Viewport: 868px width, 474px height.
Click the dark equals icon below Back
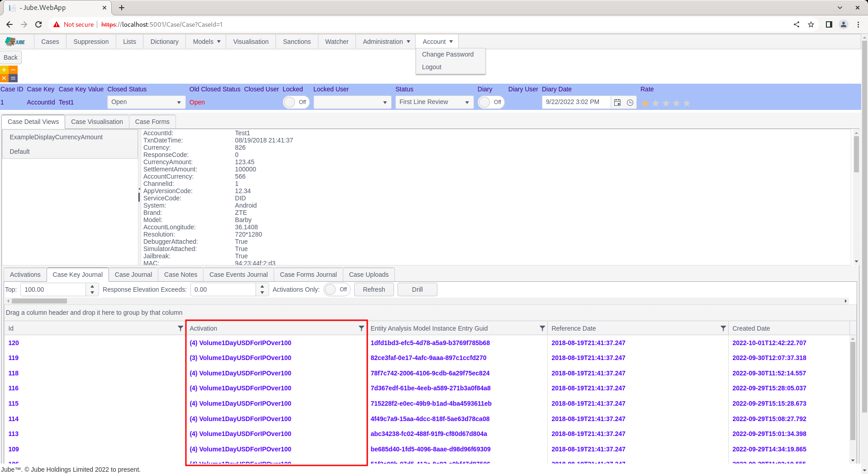13,78
